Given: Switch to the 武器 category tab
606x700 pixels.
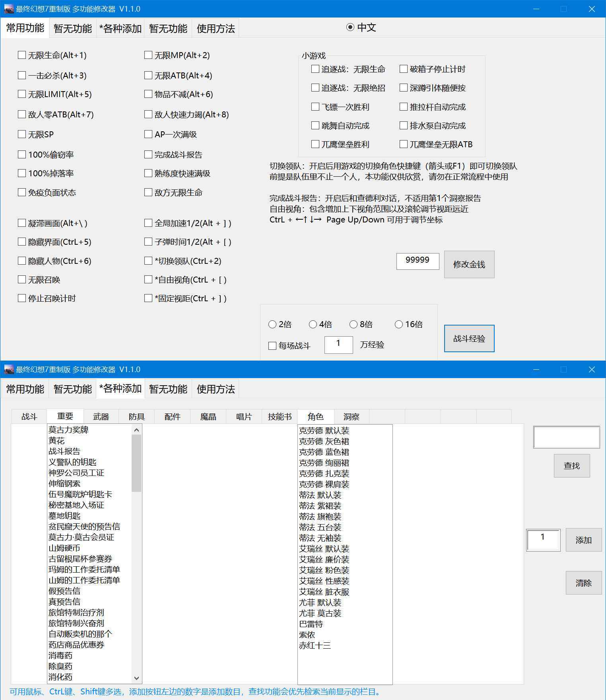Looking at the screenshot, I should (101, 417).
